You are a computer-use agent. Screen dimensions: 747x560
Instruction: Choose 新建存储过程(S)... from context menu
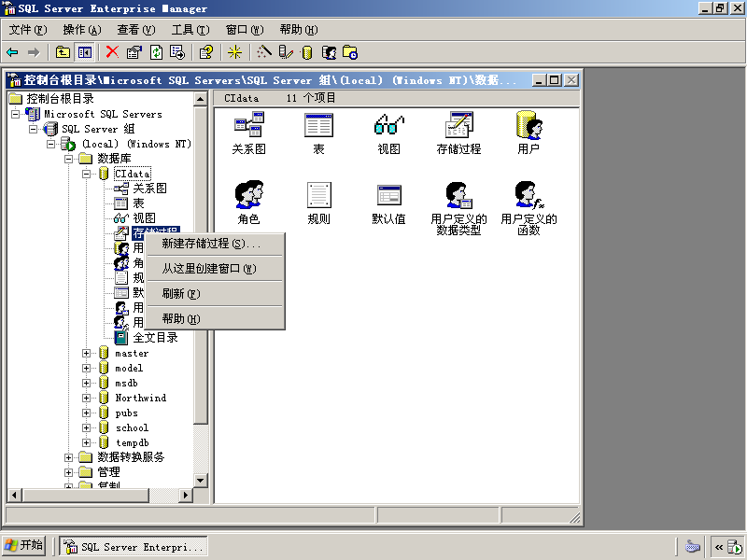pyautogui.click(x=215, y=244)
